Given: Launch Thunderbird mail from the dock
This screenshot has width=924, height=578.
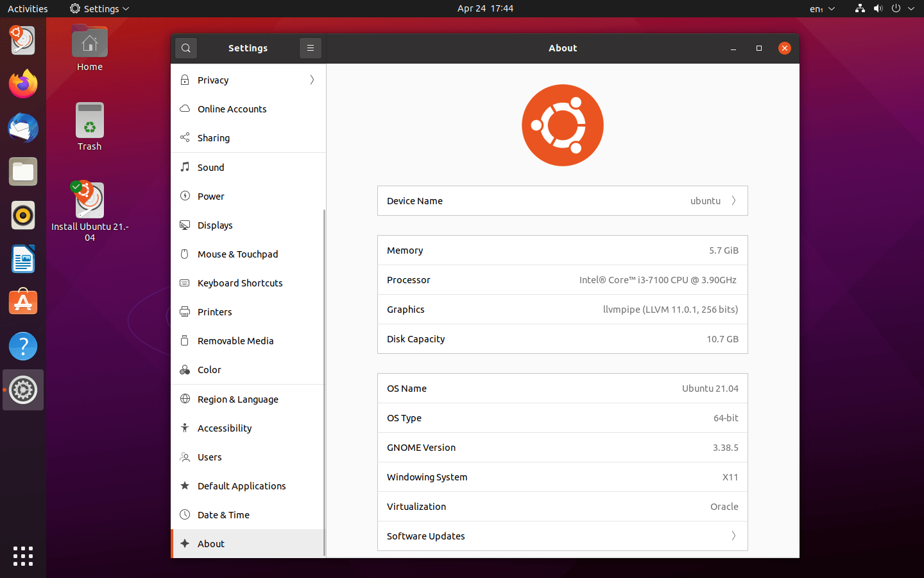Looking at the screenshot, I should pyautogui.click(x=23, y=128).
